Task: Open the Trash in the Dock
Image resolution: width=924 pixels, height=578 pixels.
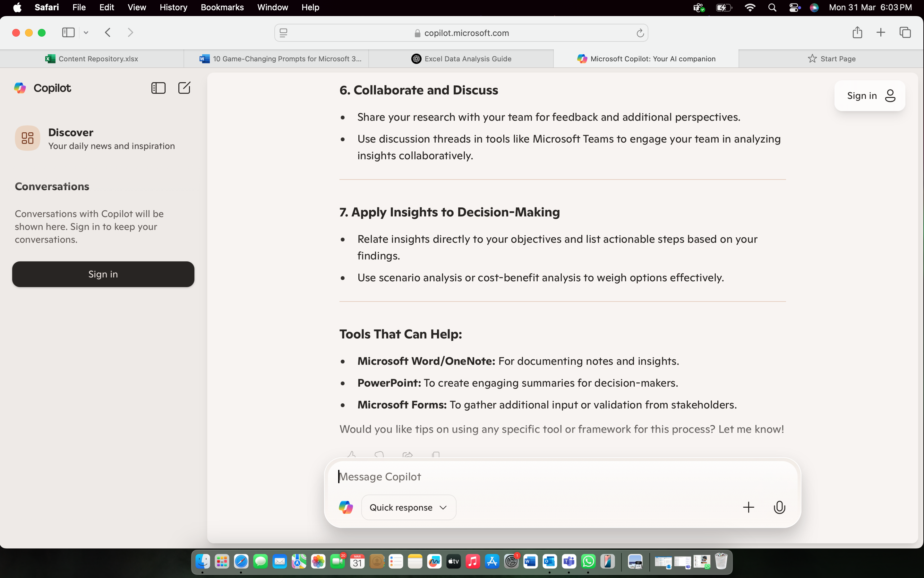Action: click(x=721, y=562)
